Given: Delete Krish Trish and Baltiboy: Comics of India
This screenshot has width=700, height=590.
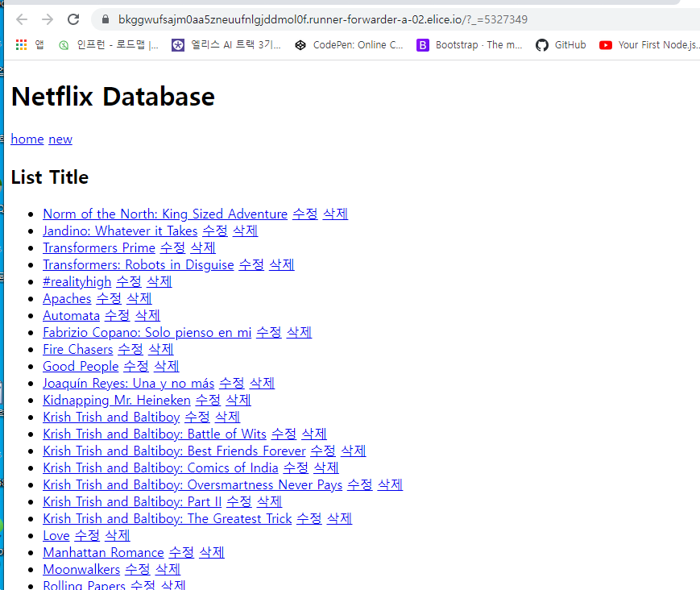Looking at the screenshot, I should (326, 468).
